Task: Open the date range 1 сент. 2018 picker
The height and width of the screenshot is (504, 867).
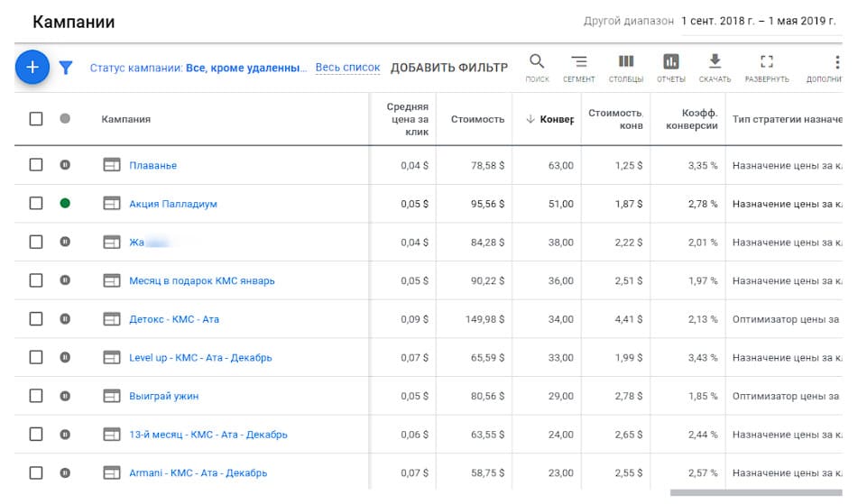Action: point(758,21)
